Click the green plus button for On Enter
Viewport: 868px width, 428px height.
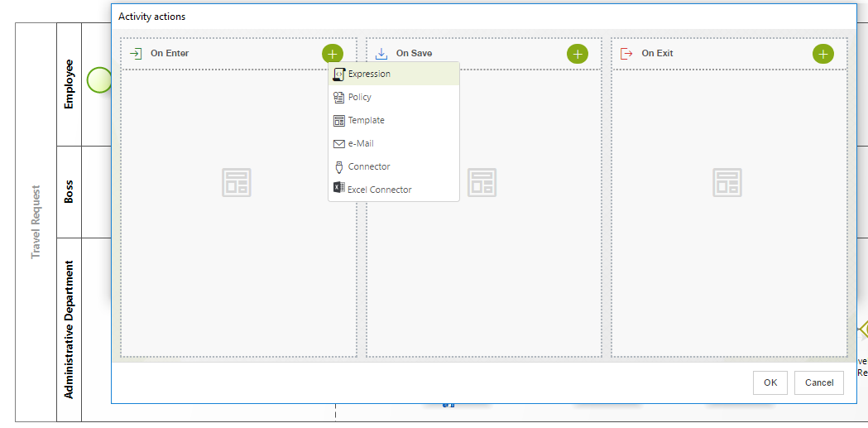pos(332,54)
